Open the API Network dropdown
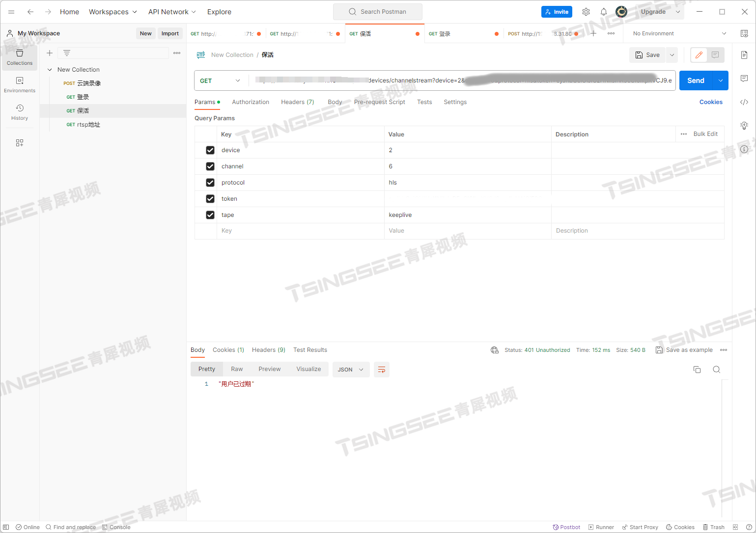This screenshot has width=756, height=533. coord(172,12)
